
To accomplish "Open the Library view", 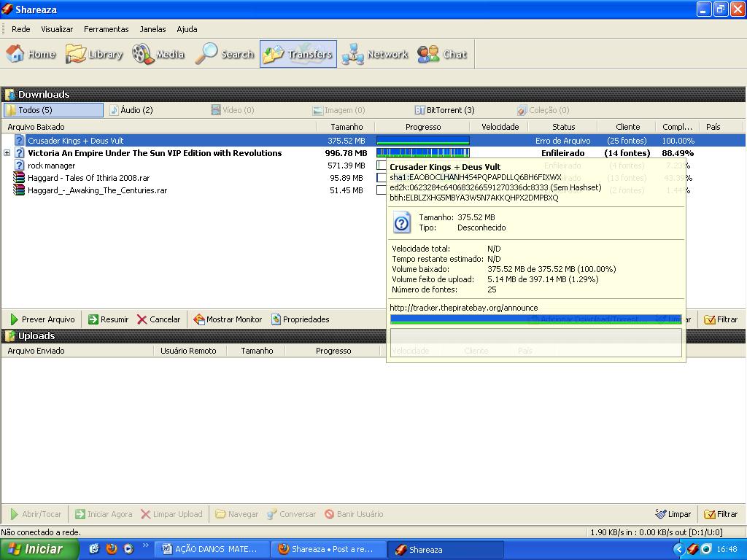I will (94, 55).
